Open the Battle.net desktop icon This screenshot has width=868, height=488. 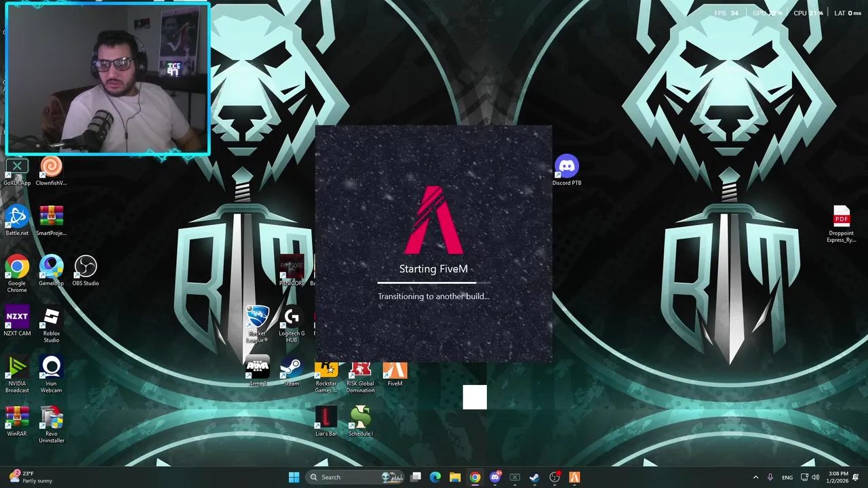(x=17, y=221)
